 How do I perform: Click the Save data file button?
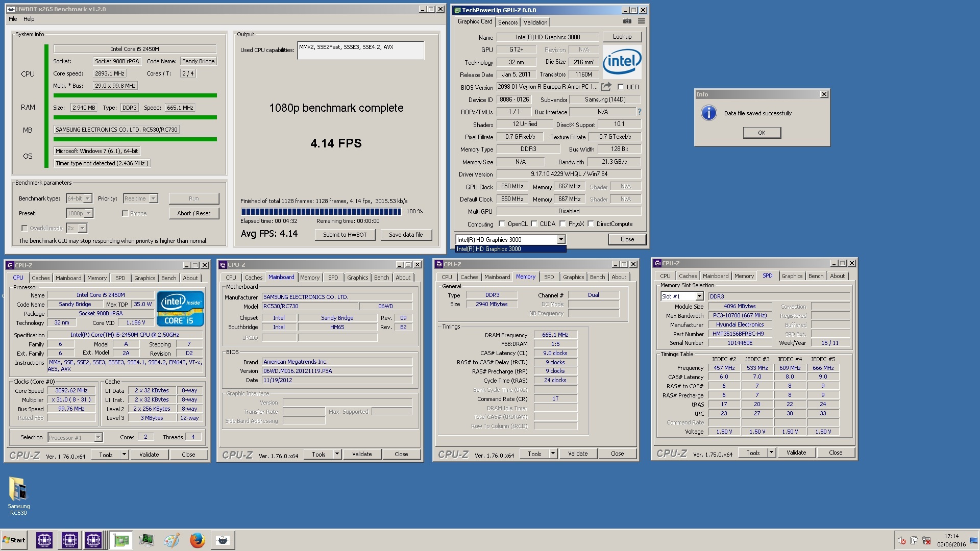pyautogui.click(x=406, y=235)
